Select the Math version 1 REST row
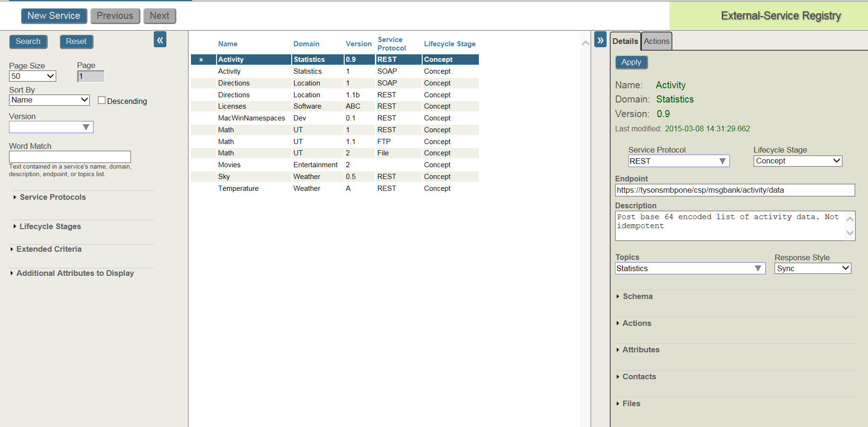Viewport: 868px width, 427px height. (x=335, y=130)
